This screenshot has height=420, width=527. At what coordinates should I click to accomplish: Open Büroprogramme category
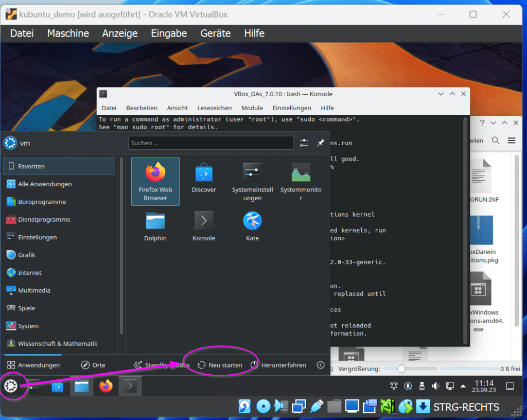click(59, 202)
